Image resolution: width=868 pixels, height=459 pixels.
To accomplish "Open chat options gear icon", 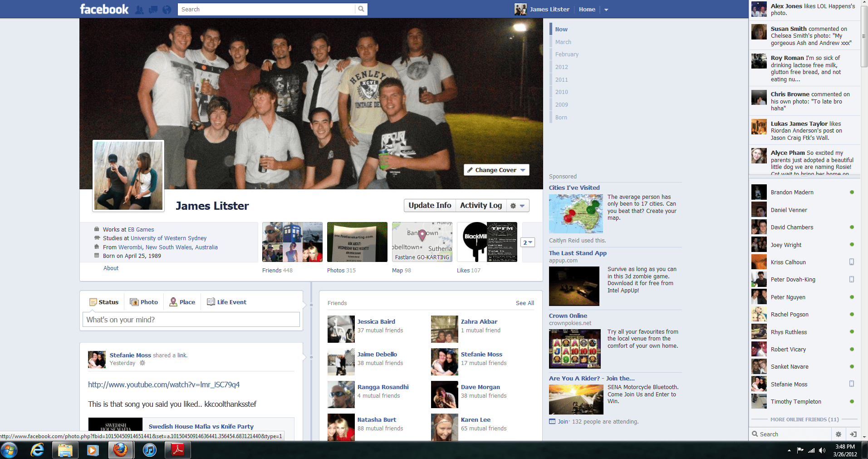I will click(x=839, y=434).
